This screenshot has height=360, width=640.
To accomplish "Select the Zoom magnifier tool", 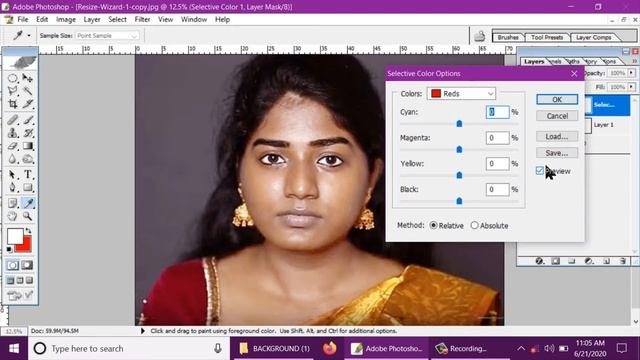I will coord(28,216).
